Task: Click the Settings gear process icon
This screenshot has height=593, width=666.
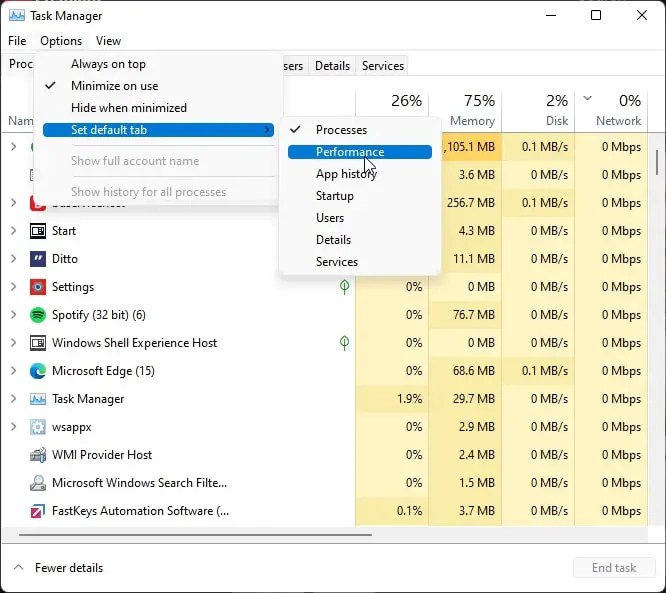Action: click(38, 287)
